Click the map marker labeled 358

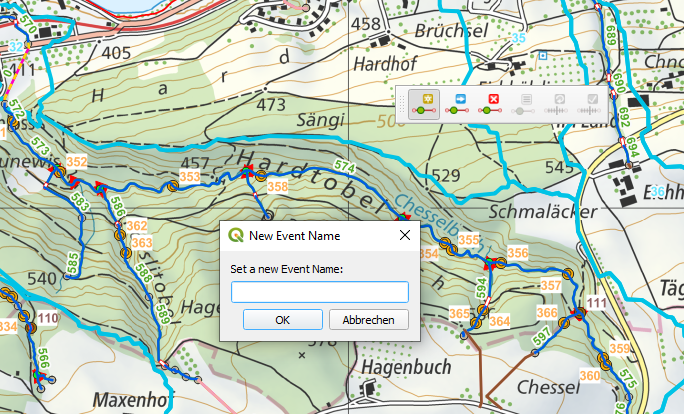coord(278,187)
